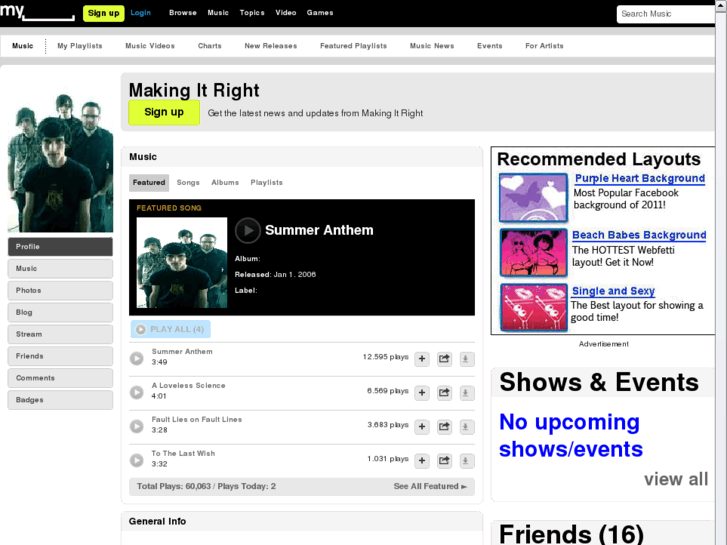This screenshot has width=727, height=545.
Task: Open the Login link
Action: click(x=140, y=13)
